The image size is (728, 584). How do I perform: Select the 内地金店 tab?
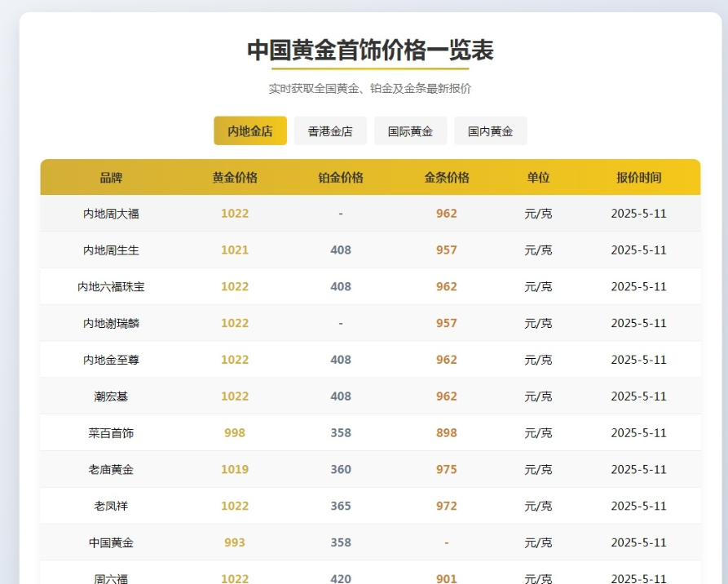(250, 131)
